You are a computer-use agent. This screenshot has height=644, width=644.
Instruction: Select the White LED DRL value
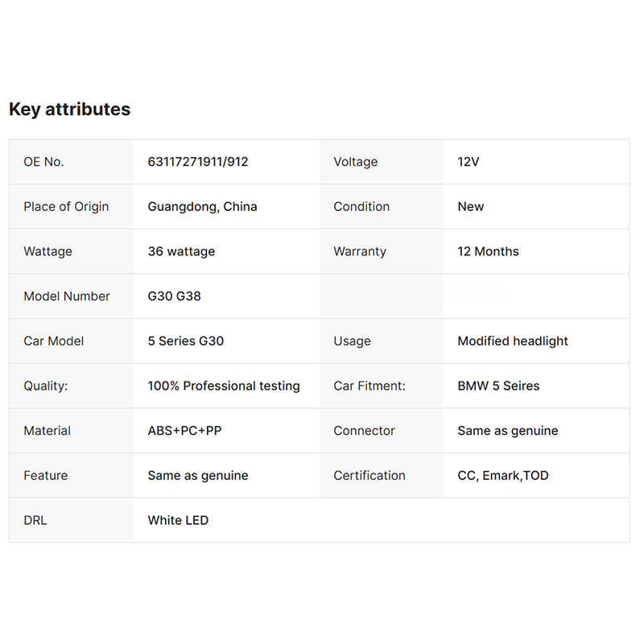pyautogui.click(x=178, y=520)
